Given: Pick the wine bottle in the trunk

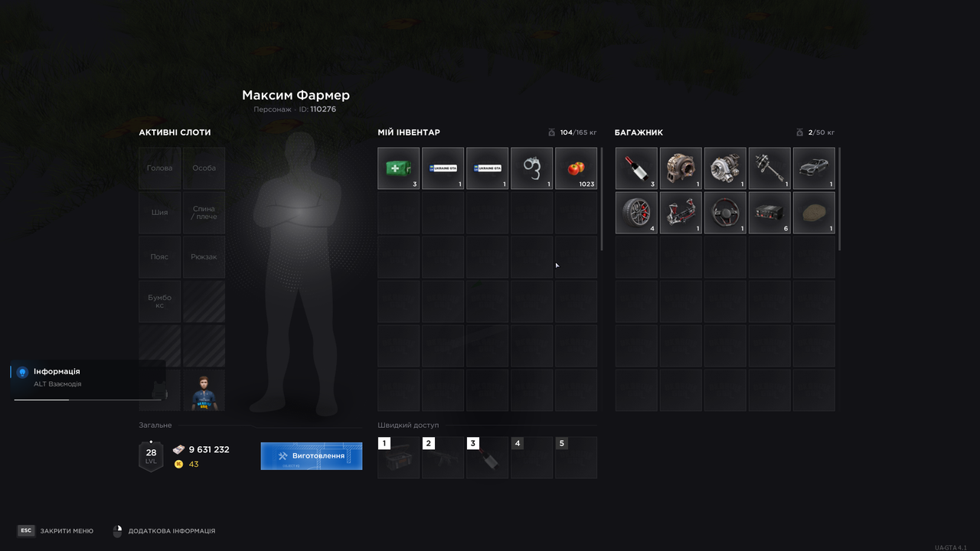Looking at the screenshot, I should pyautogui.click(x=636, y=168).
